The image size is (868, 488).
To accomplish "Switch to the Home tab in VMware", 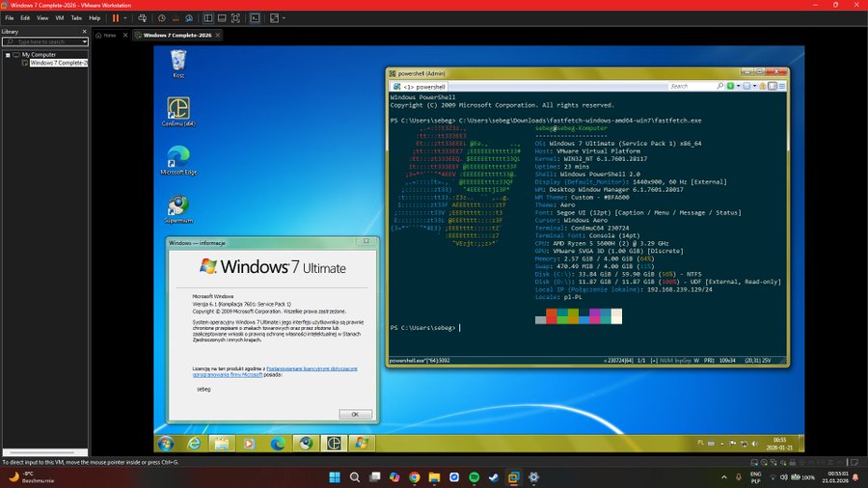I will point(107,35).
